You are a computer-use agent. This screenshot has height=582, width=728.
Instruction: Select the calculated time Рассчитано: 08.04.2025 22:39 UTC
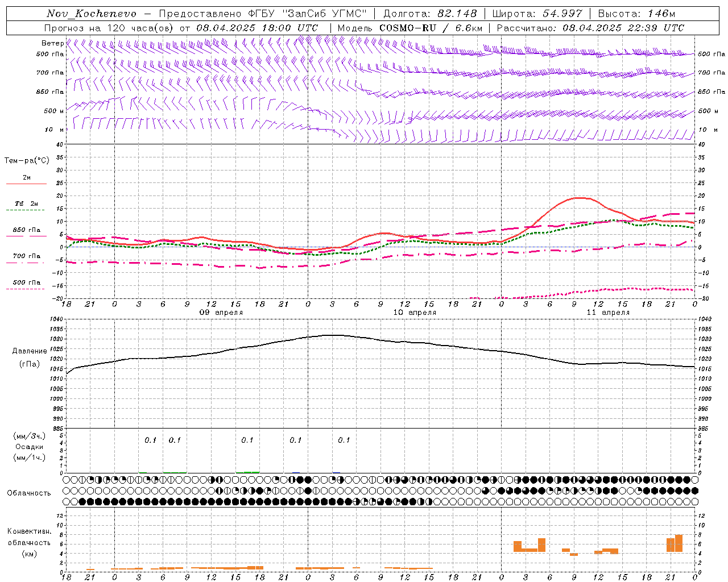[590, 28]
